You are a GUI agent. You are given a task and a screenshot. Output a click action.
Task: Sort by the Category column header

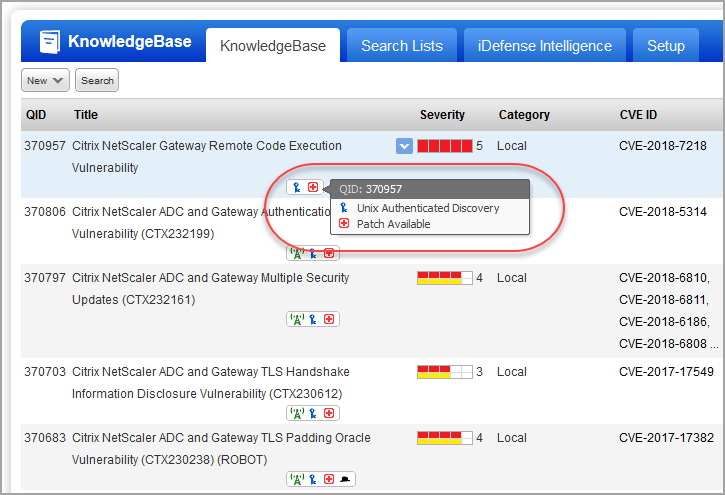pyautogui.click(x=524, y=115)
